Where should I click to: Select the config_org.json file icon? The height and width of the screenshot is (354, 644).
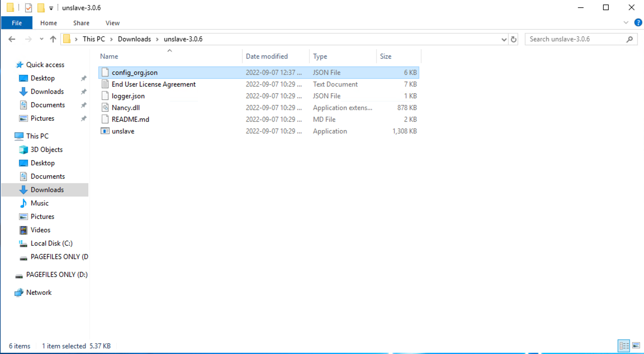(x=105, y=73)
